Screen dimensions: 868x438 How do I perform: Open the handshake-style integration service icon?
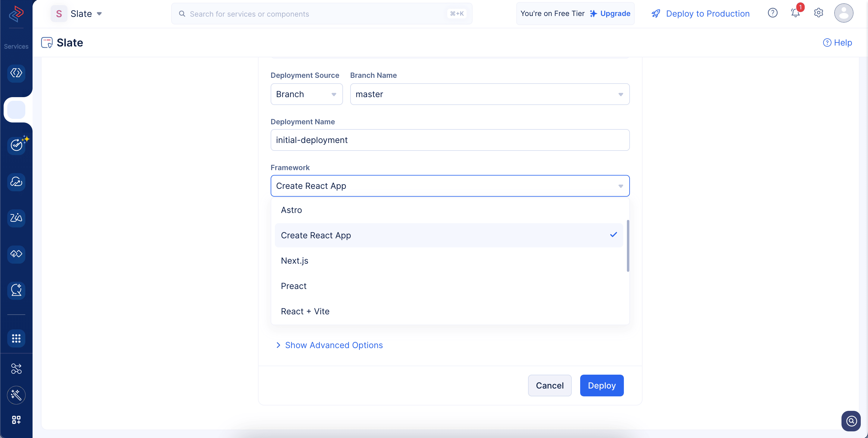(x=16, y=254)
